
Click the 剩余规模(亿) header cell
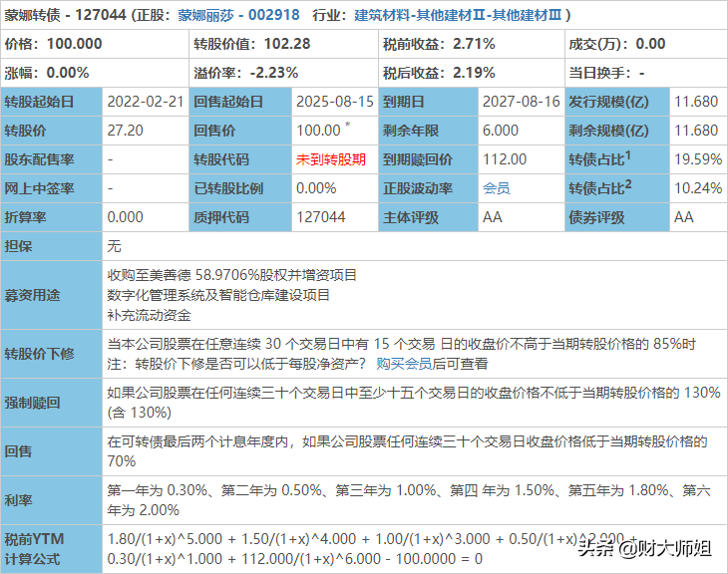click(x=617, y=131)
